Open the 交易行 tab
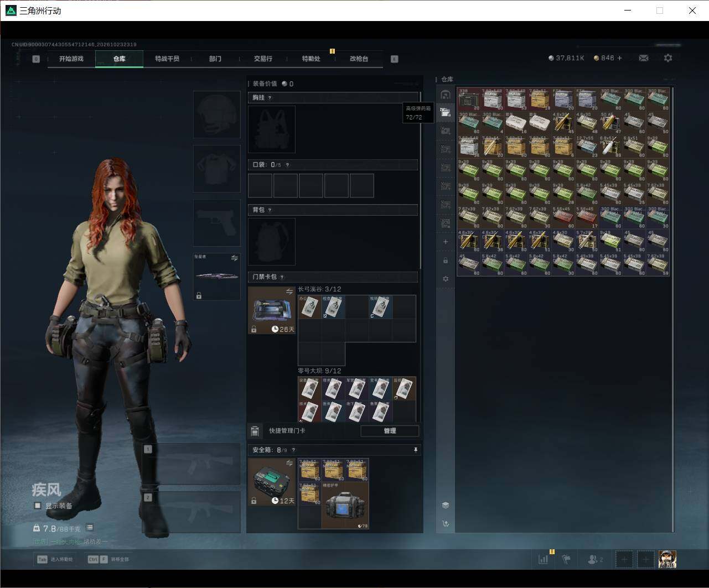 pos(263,59)
